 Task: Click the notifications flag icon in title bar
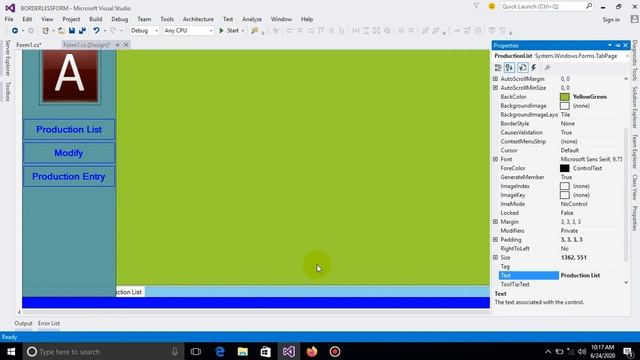[x=476, y=6]
